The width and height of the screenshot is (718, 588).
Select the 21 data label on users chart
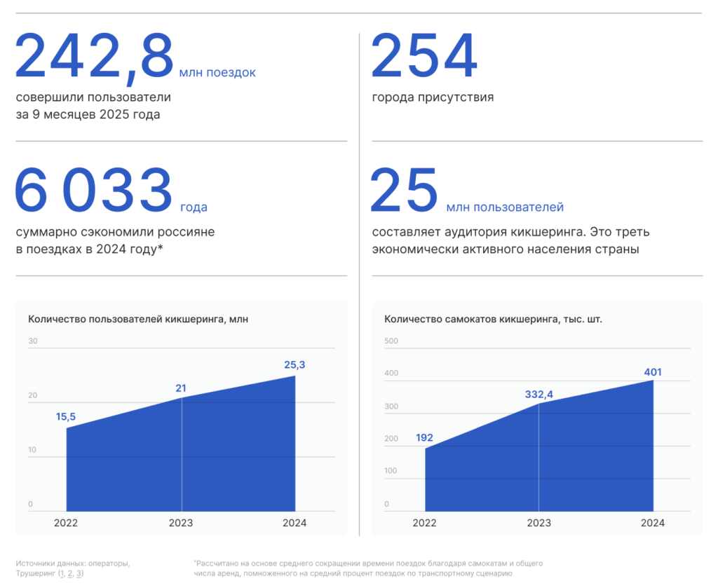(x=181, y=388)
